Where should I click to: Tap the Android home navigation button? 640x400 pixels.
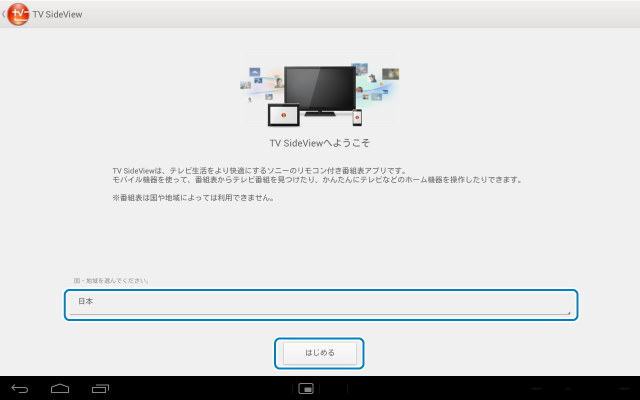pos(60,388)
